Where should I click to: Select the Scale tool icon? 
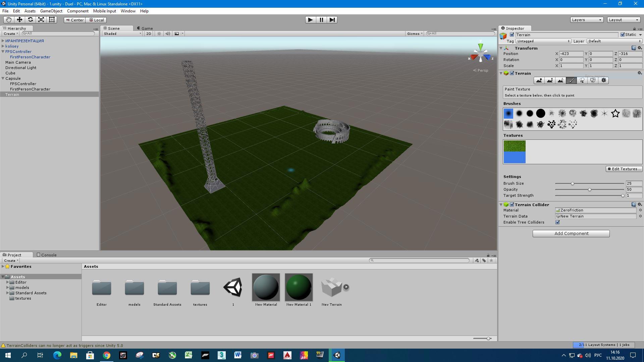pos(41,20)
